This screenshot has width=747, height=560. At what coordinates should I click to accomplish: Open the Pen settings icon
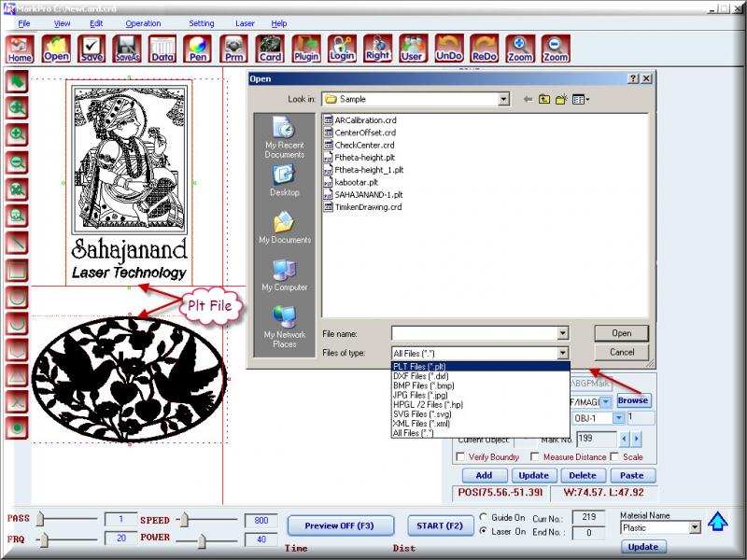click(x=197, y=49)
